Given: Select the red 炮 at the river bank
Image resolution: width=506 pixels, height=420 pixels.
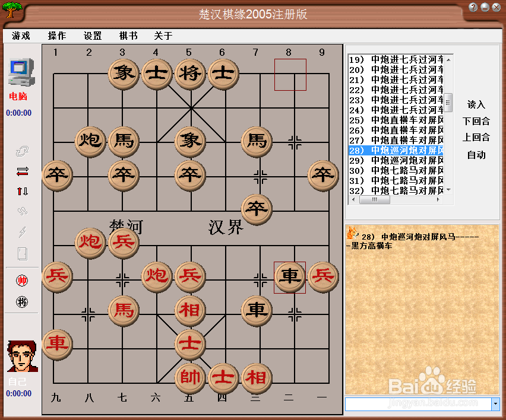Looking at the screenshot, I should point(90,243).
